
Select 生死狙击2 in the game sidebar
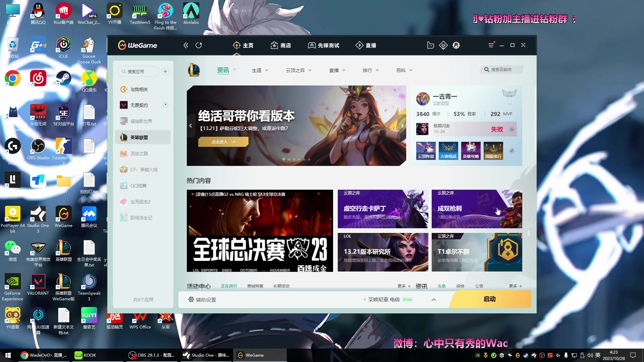point(143,201)
